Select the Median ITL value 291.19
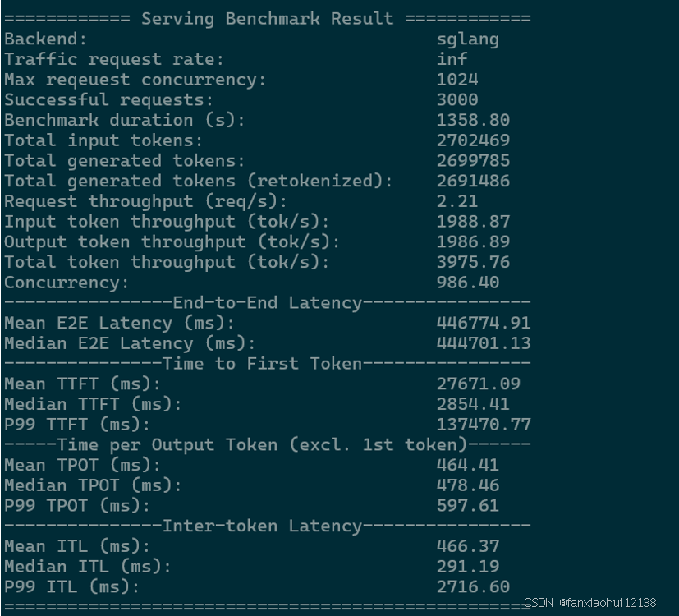The height and width of the screenshot is (616, 679). [468, 567]
